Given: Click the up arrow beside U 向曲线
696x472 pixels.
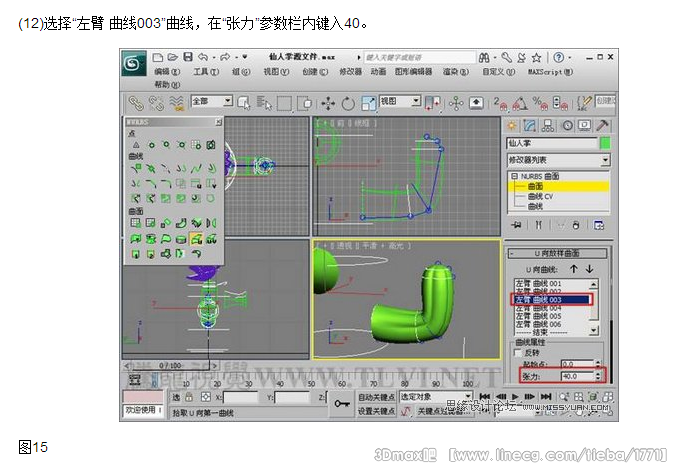Looking at the screenshot, I should point(573,269).
